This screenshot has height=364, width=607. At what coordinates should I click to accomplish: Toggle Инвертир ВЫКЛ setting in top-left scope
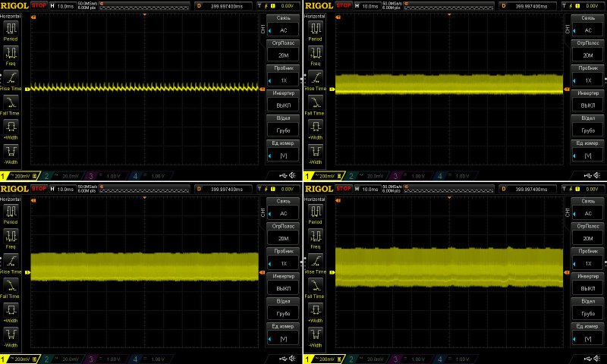point(284,99)
